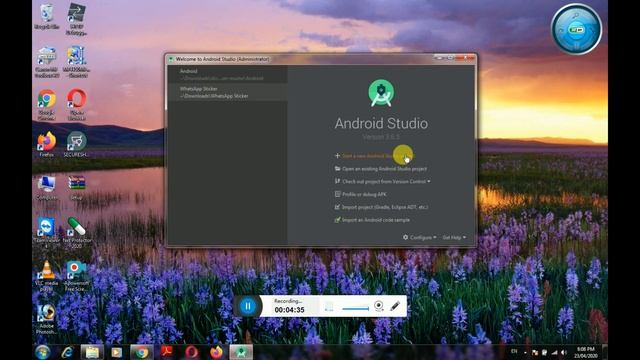
Task: Adjust the recorder volume slider
Action: point(356,309)
